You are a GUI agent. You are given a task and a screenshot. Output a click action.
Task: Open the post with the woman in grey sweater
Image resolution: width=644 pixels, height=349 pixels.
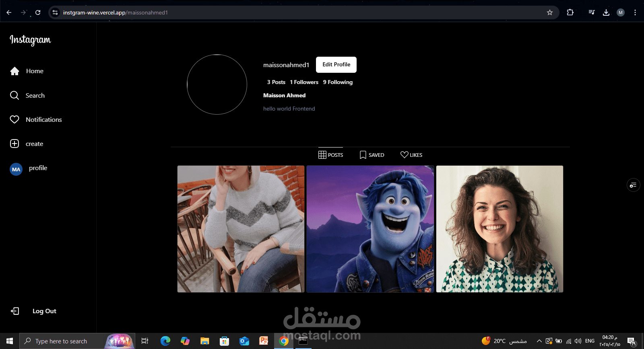tap(241, 229)
